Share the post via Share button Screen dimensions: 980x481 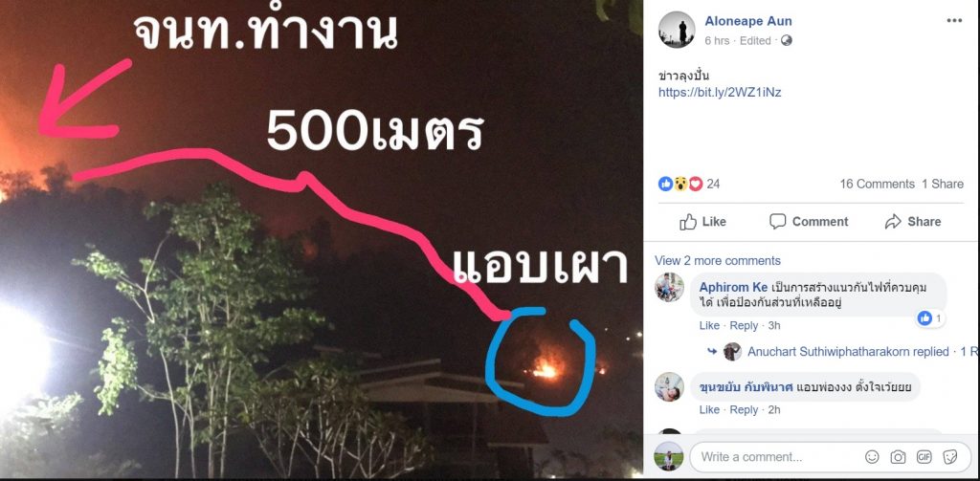click(x=913, y=222)
